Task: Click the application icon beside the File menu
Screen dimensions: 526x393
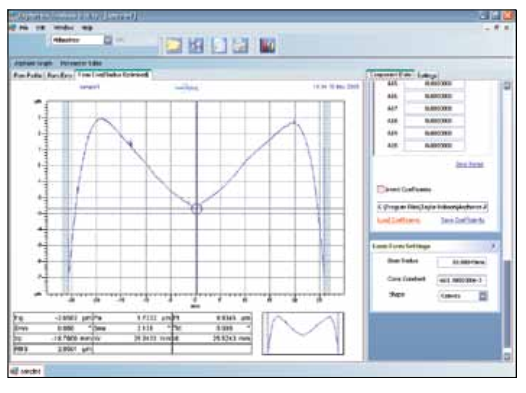Action: [x=13, y=27]
